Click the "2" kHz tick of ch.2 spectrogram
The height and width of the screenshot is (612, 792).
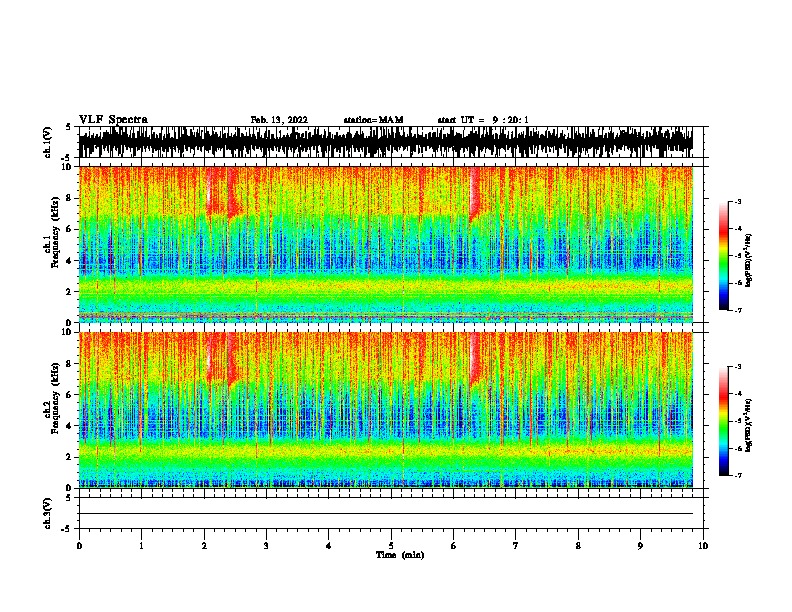(70, 456)
